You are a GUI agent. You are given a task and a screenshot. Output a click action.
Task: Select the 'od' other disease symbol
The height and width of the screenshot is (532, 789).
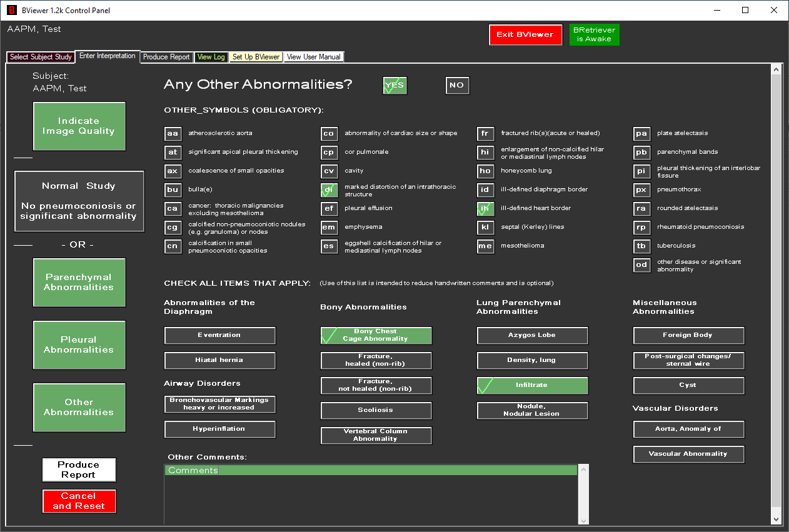click(x=641, y=265)
